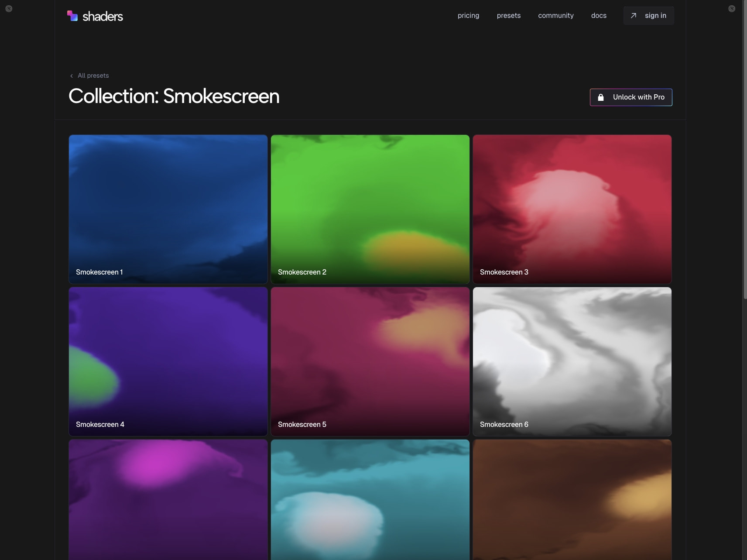Image resolution: width=747 pixels, height=560 pixels.
Task: Click the arrow icon in sign in
Action: pyautogui.click(x=634, y=16)
